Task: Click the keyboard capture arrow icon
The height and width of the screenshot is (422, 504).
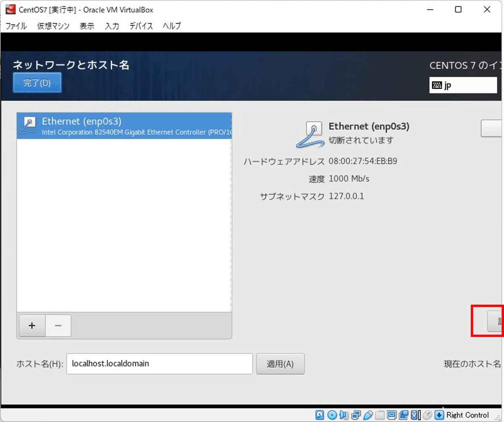Action: 439,415
